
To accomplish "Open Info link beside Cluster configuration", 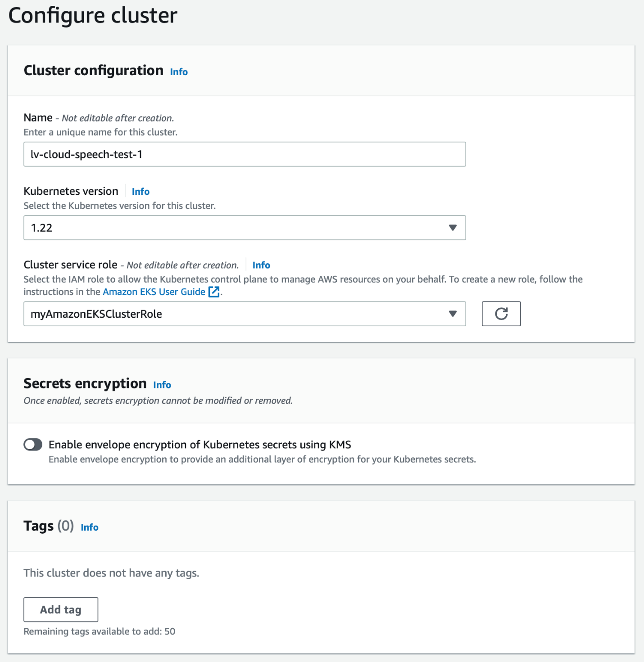I will click(x=179, y=72).
